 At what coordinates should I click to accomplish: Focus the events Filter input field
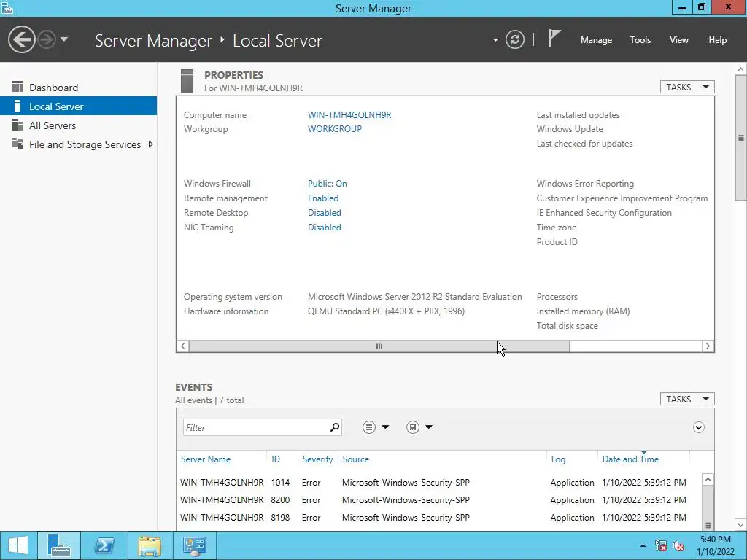pyautogui.click(x=262, y=427)
